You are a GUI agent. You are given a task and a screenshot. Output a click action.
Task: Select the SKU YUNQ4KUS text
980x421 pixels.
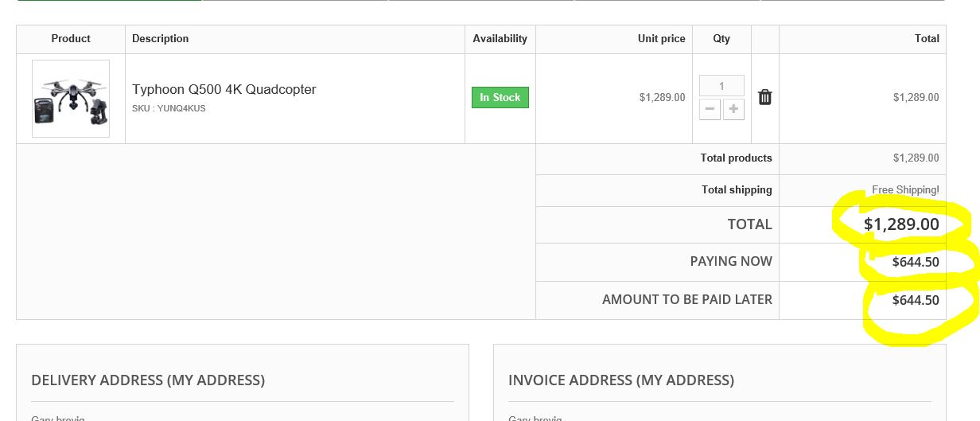(x=169, y=108)
